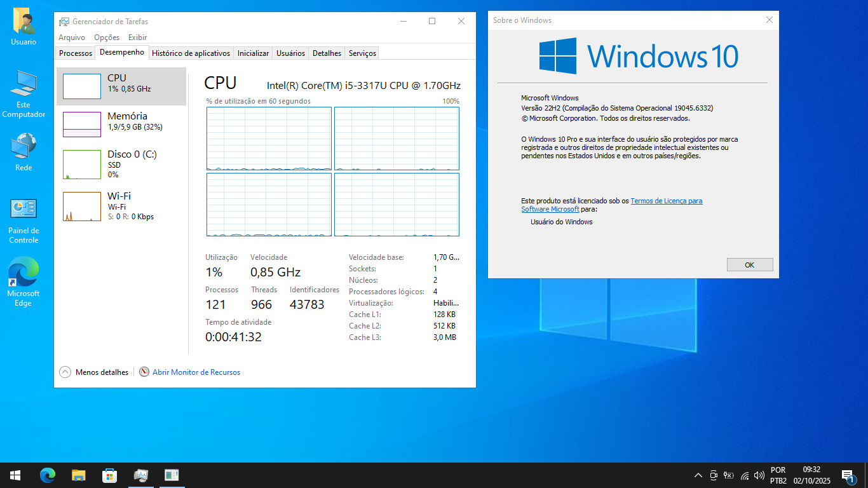Image resolution: width=868 pixels, height=488 pixels.
Task: Open the notification center icon
Action: point(847,475)
